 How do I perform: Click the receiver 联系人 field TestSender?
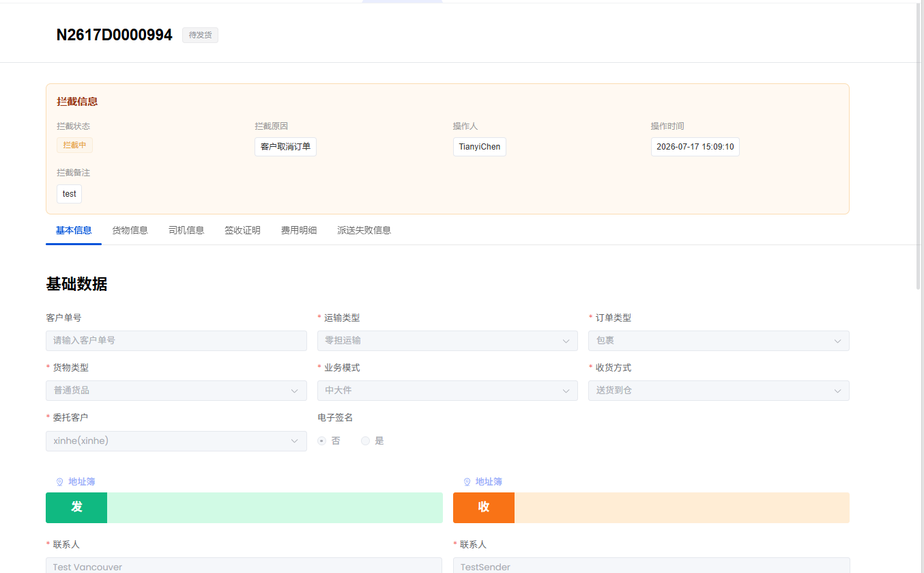[652, 565]
